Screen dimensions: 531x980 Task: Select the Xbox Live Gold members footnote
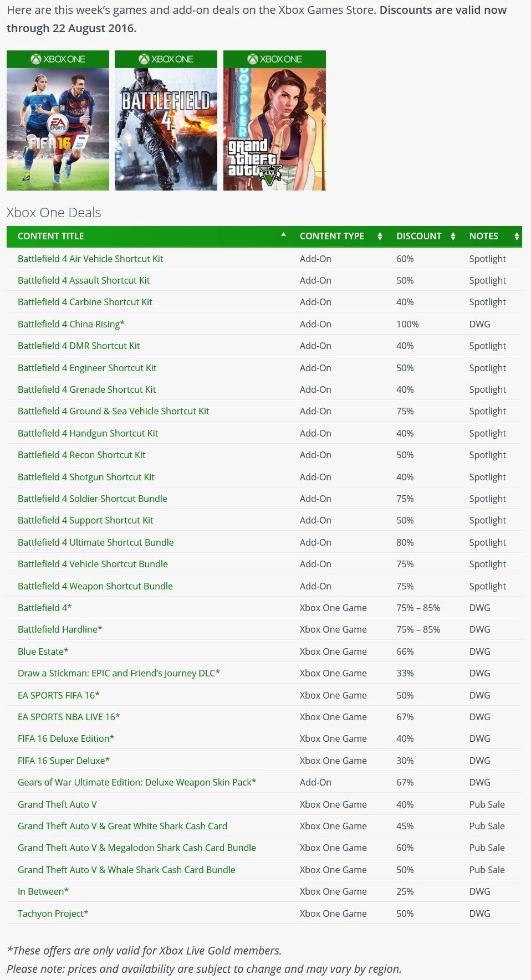(144, 951)
